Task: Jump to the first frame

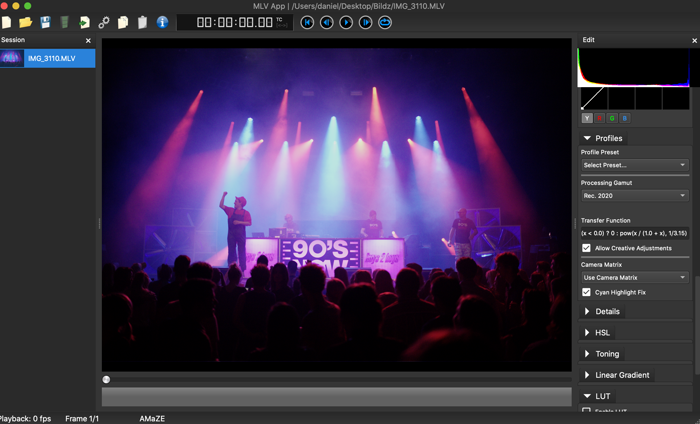Action: (307, 22)
